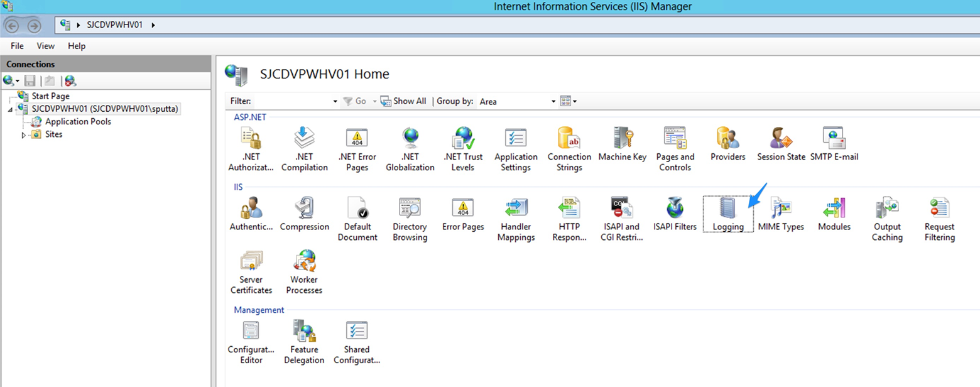The width and height of the screenshot is (980, 387).
Task: Open the MIME Types icon
Action: 781,214
